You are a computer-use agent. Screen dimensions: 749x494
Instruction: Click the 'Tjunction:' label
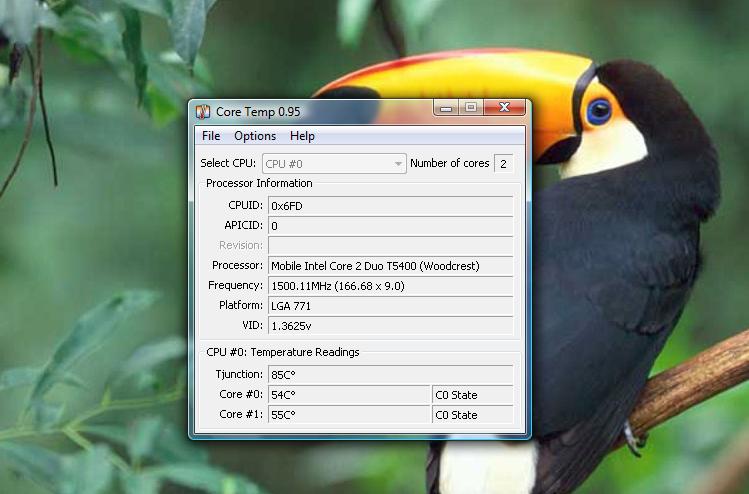tap(239, 374)
